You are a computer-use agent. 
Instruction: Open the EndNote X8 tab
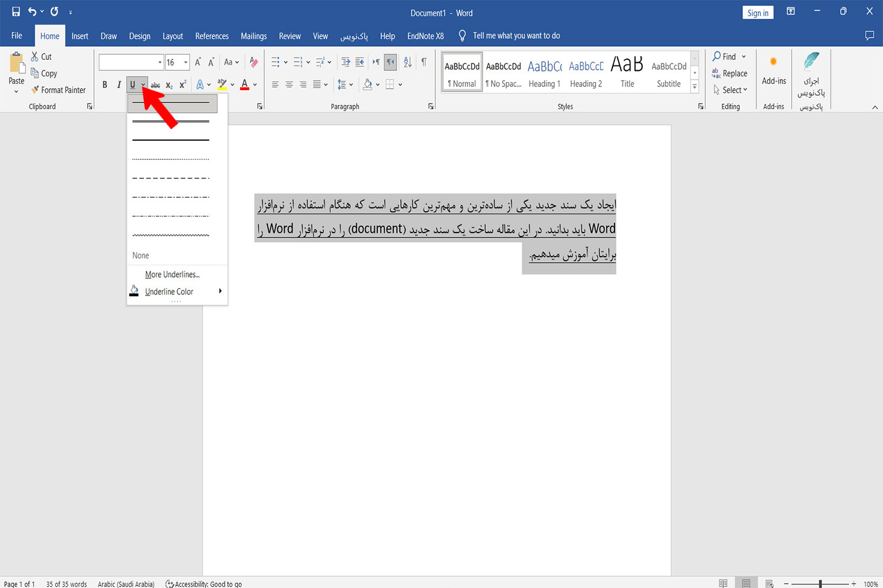[425, 36]
